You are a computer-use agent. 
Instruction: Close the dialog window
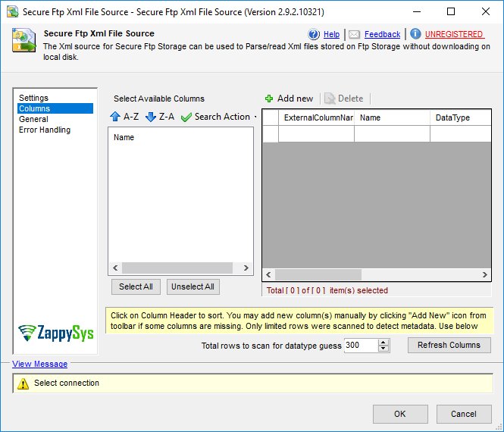pos(486,12)
